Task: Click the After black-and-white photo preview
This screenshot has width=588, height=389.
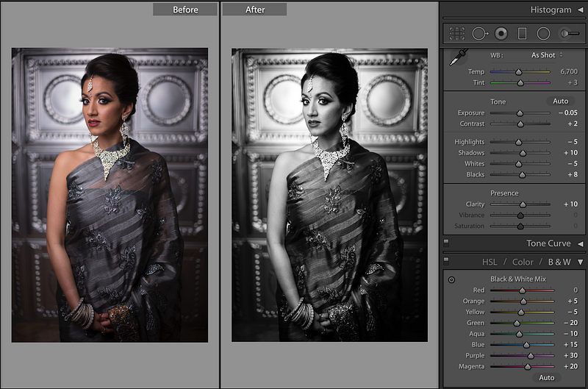Action: 329,195
